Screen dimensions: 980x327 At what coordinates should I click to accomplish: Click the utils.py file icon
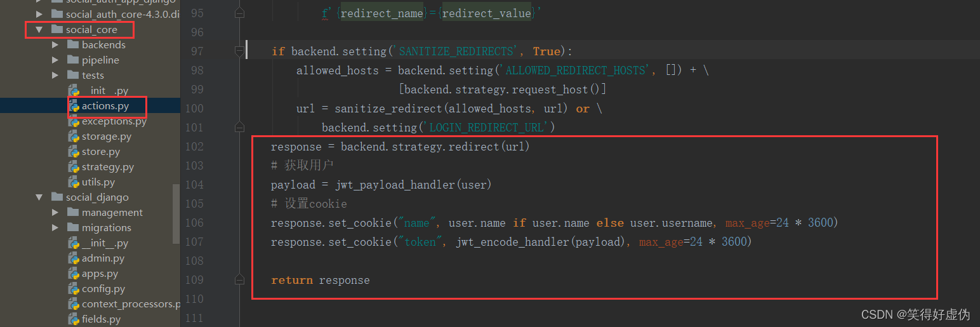[x=73, y=182]
